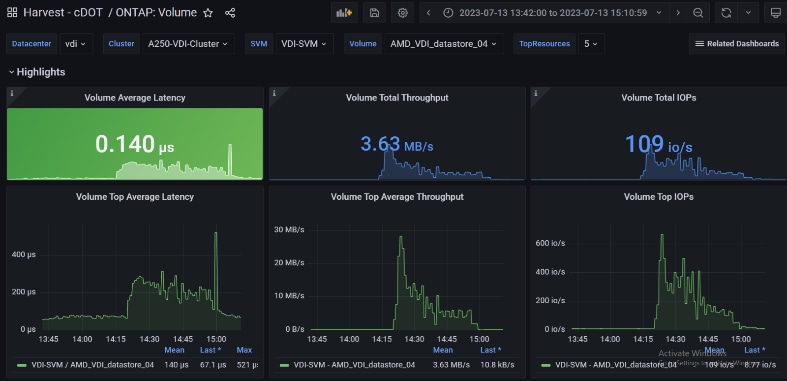
Task: Show info for Volume Total IOPs panel
Action: pos(536,93)
